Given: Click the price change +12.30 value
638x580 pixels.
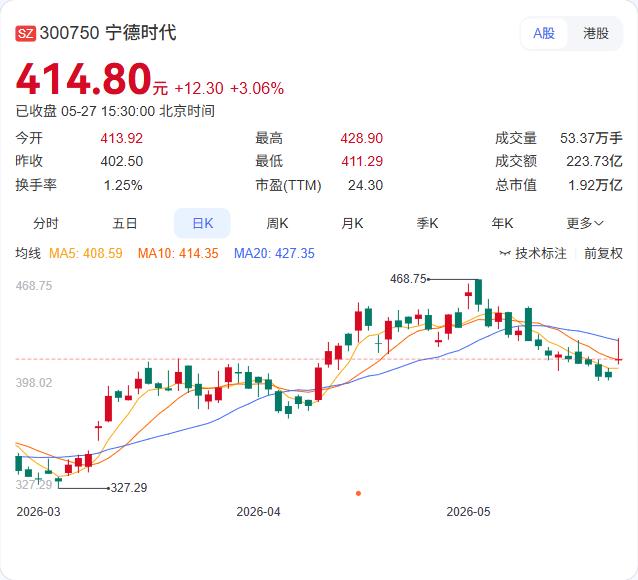Looking at the screenshot, I should pyautogui.click(x=199, y=88).
